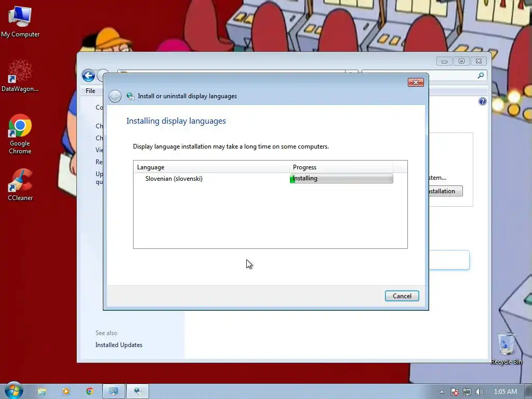Minimize the Control Panel window

coord(445,61)
